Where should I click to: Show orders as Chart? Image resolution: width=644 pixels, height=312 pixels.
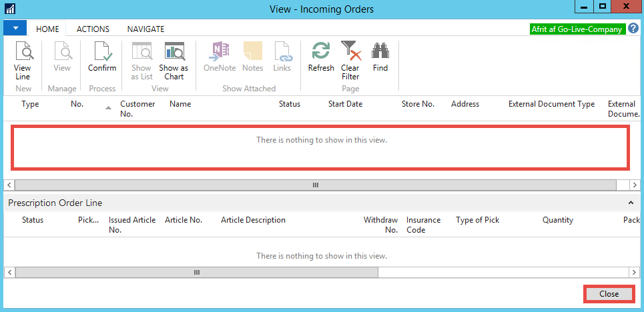pyautogui.click(x=174, y=59)
